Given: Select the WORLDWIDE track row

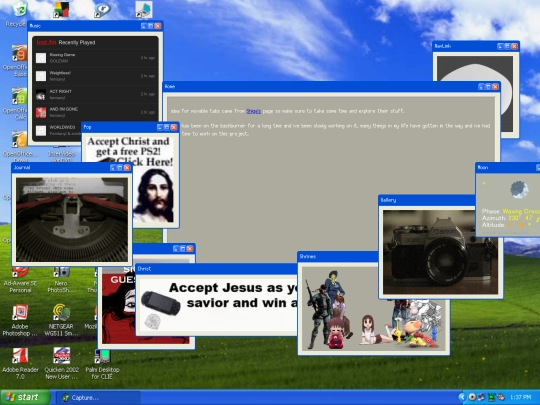Looking at the screenshot, I should (58, 130).
